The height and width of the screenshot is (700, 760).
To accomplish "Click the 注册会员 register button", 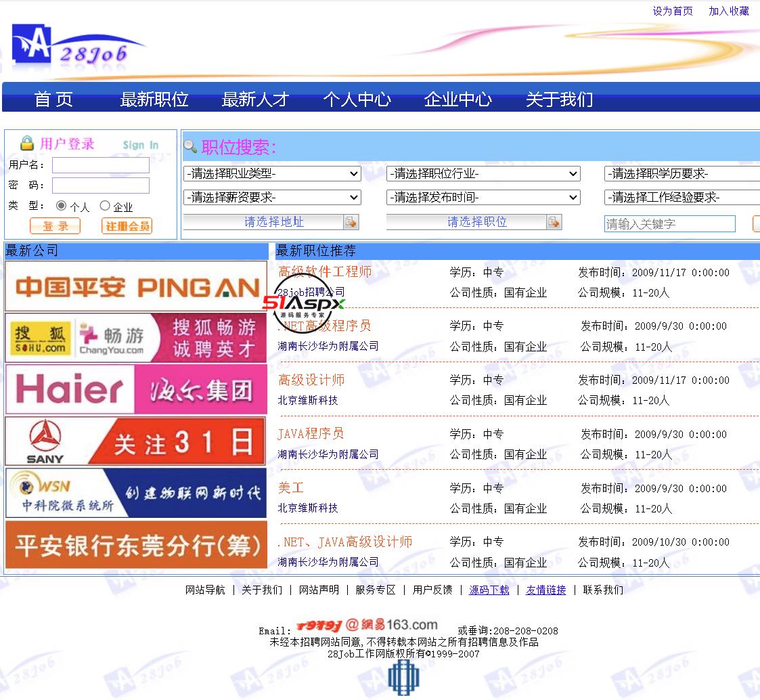I will [127, 226].
